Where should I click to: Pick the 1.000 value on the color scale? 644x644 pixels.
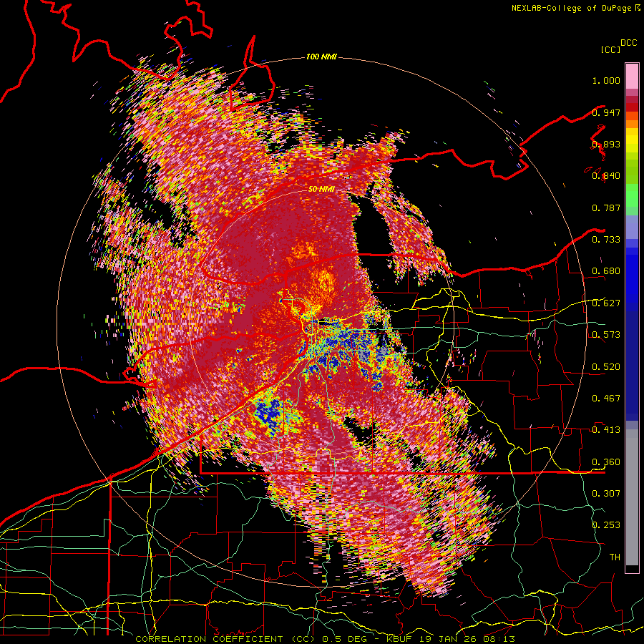coord(606,80)
